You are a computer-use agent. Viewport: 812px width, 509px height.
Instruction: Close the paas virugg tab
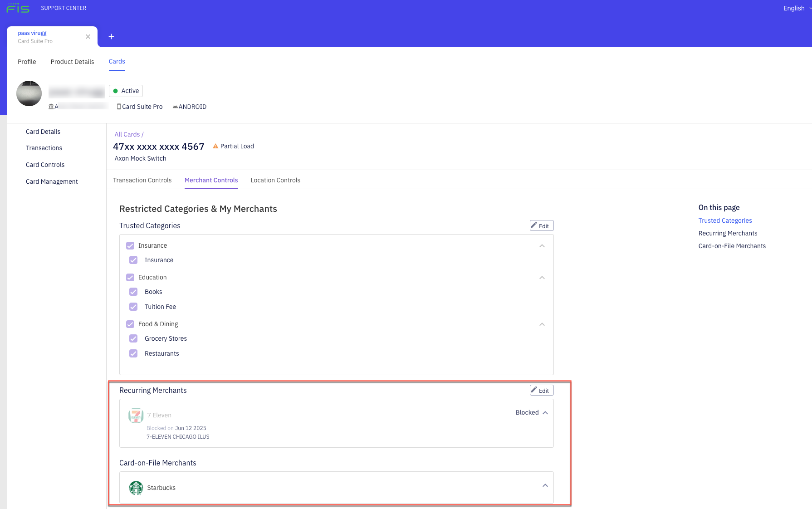point(88,36)
